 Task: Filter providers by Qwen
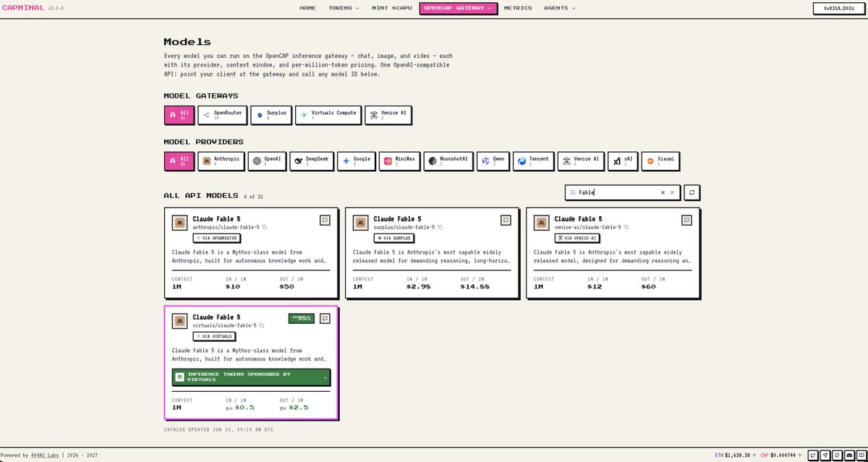(x=493, y=161)
